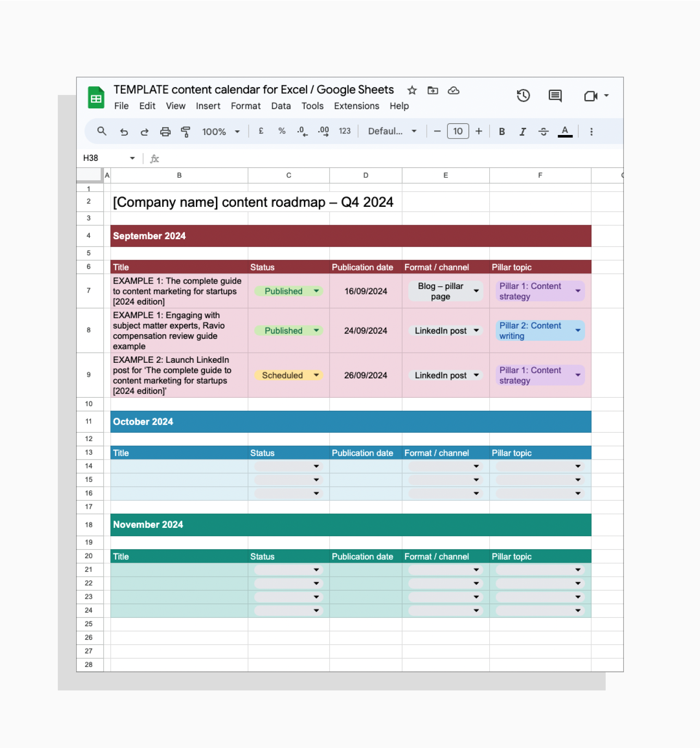Format selection as percent
700x748 pixels.
282,131
